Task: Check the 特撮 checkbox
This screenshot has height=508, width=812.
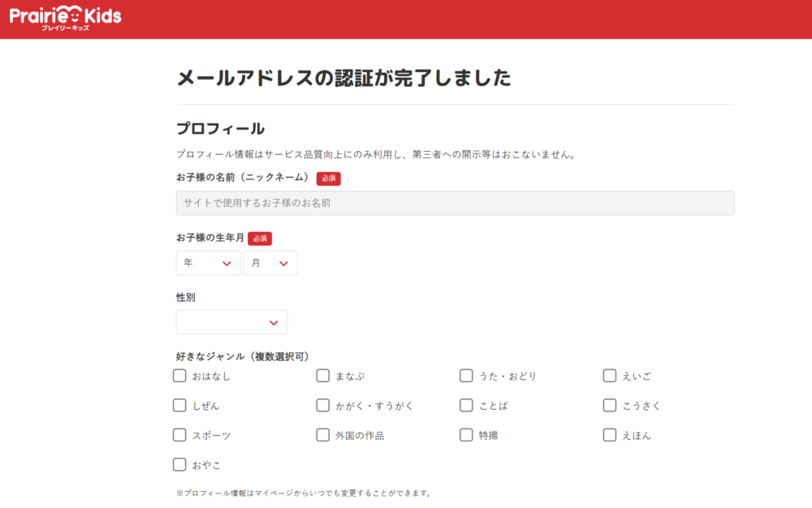Action: [x=466, y=435]
